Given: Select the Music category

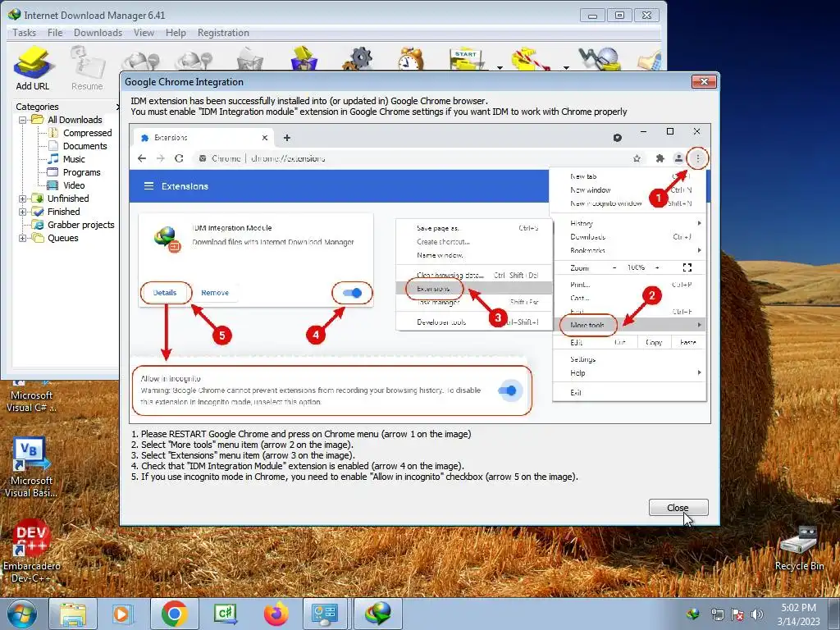Looking at the screenshot, I should [x=74, y=159].
